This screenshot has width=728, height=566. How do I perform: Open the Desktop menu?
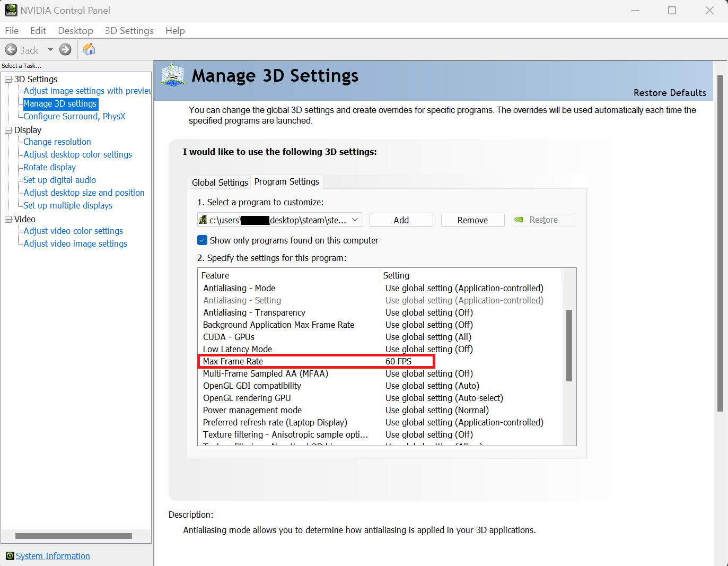[75, 31]
